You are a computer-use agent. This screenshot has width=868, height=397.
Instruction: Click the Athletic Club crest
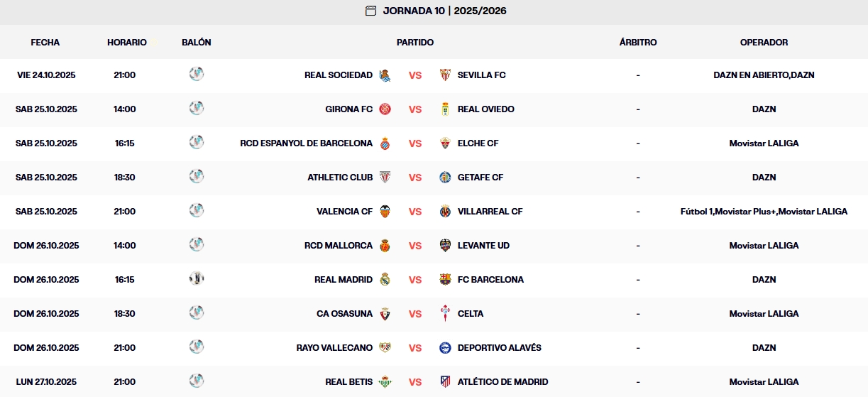[x=385, y=178]
